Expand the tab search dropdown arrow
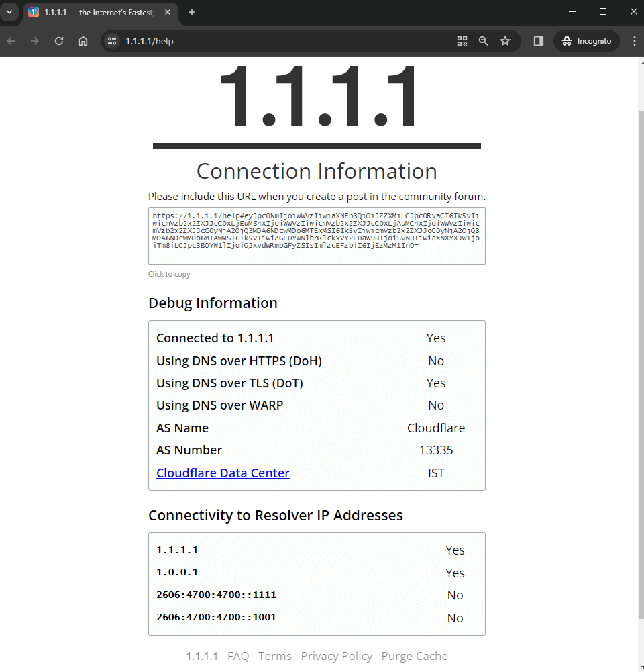Viewport: 644px width, 672px height. [9, 12]
